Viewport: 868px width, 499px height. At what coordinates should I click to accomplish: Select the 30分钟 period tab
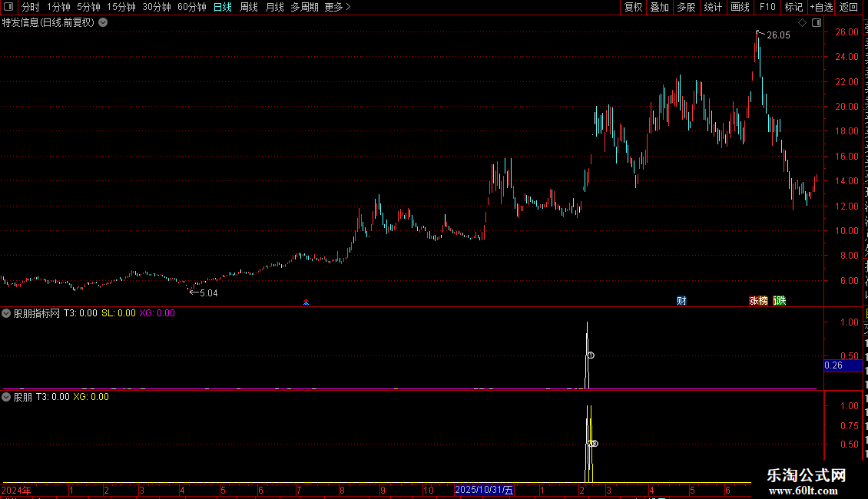(156, 7)
